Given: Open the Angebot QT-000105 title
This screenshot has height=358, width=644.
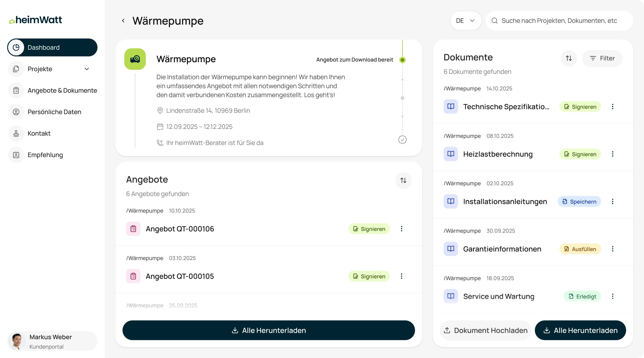Looking at the screenshot, I should click(180, 276).
